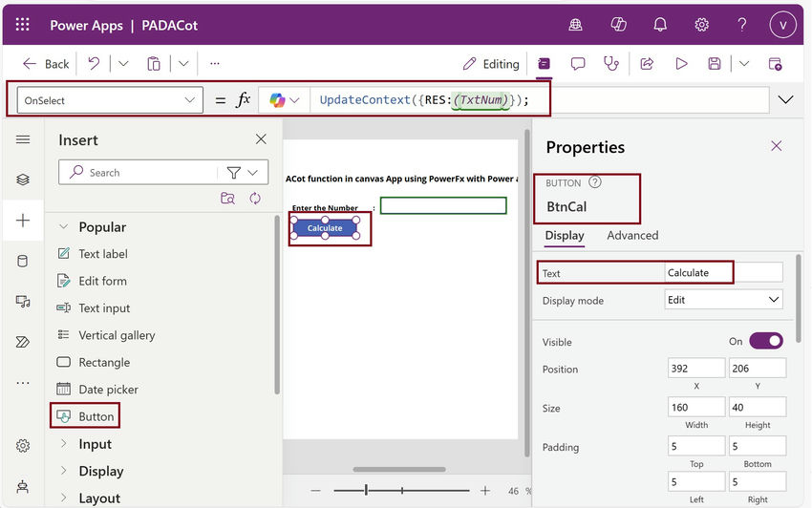812x508 pixels.
Task: Zoom out with the minus button
Action: tap(315, 491)
